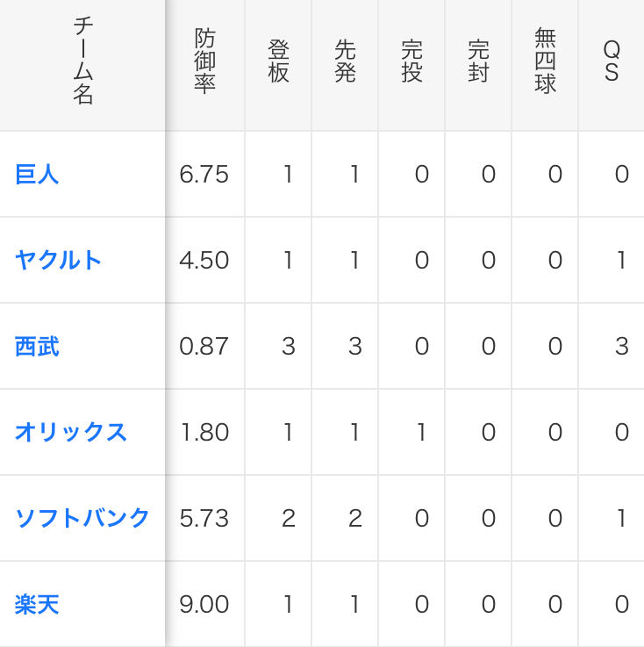Open the オリックス team link
This screenshot has width=644, height=647.
pos(71,432)
